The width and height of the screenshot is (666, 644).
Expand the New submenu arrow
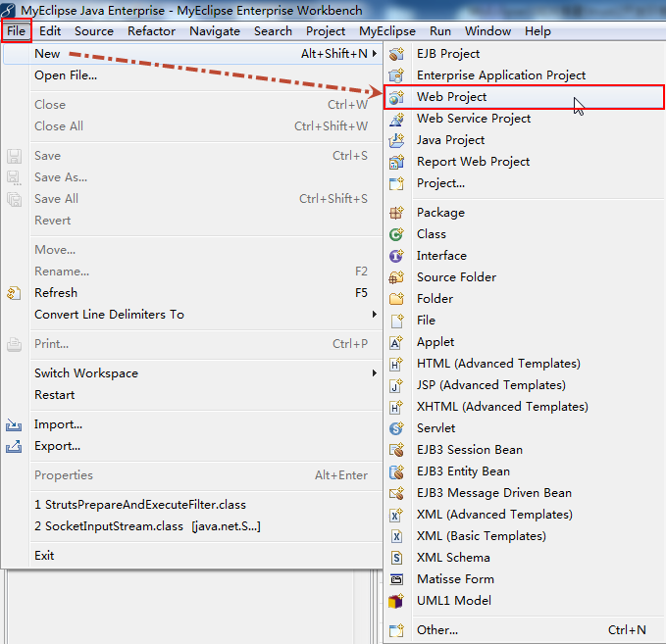tap(375, 54)
